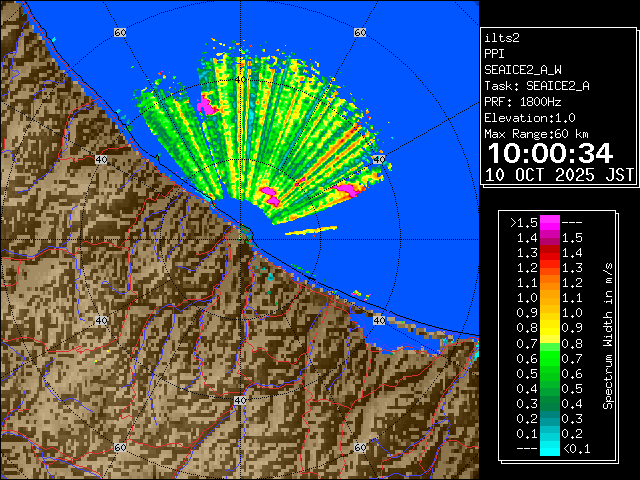Select the cyan <0.1 legend swatch

click(x=549, y=449)
